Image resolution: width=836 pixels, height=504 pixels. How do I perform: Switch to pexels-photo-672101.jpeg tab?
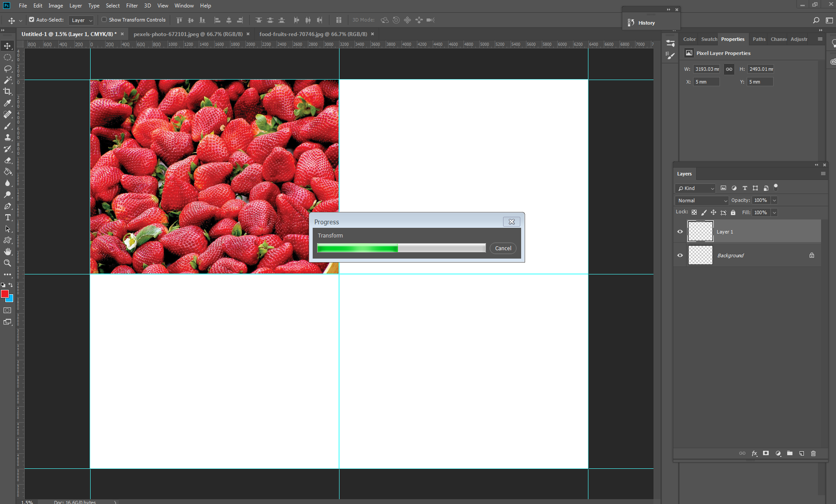tap(188, 34)
